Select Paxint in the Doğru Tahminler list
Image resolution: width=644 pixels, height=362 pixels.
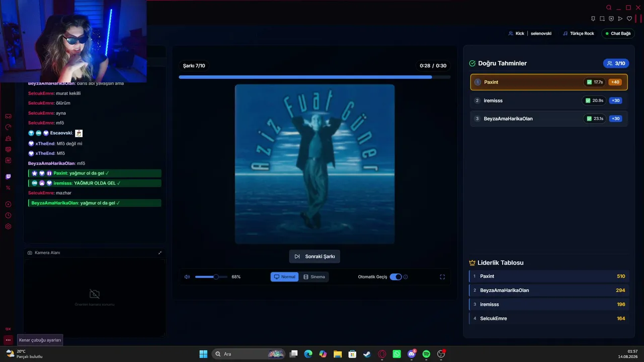coord(549,82)
